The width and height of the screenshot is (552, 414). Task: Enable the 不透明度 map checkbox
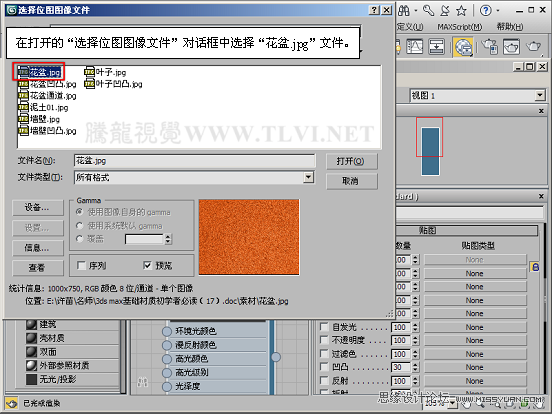[324, 340]
